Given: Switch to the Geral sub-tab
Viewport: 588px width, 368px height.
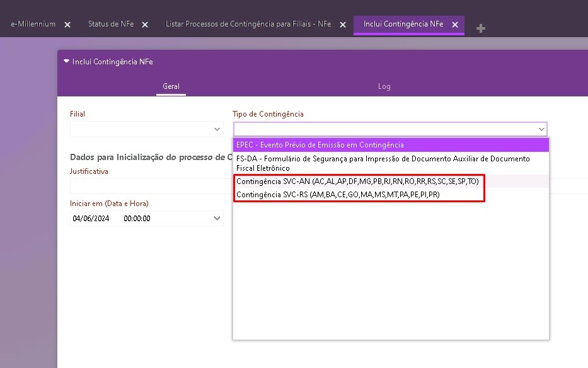Looking at the screenshot, I should (x=171, y=86).
